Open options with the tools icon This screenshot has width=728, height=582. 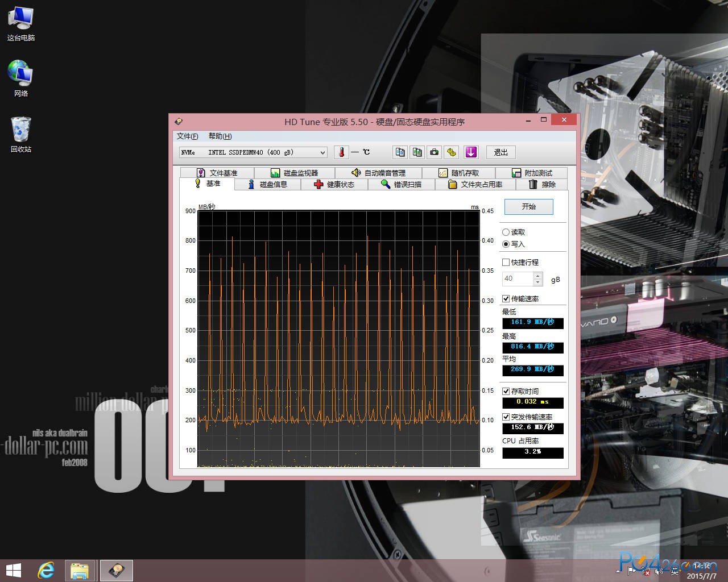[452, 152]
